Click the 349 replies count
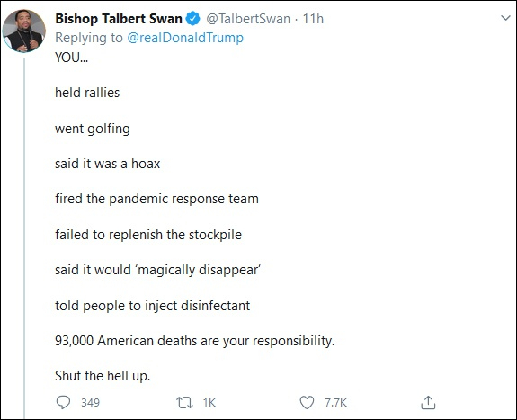This screenshot has width=517, height=420. click(x=90, y=403)
